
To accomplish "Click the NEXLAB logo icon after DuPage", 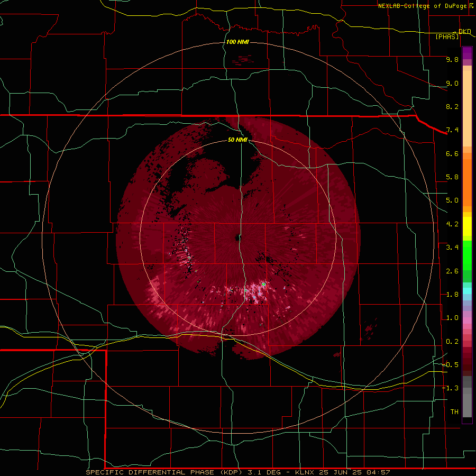I will tap(471, 6).
